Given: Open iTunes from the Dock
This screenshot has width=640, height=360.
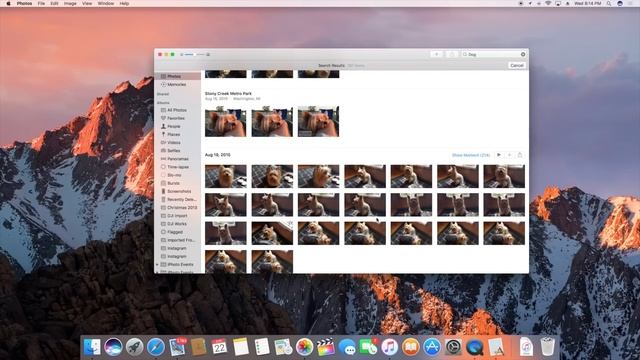Looking at the screenshot, I should click(389, 347).
